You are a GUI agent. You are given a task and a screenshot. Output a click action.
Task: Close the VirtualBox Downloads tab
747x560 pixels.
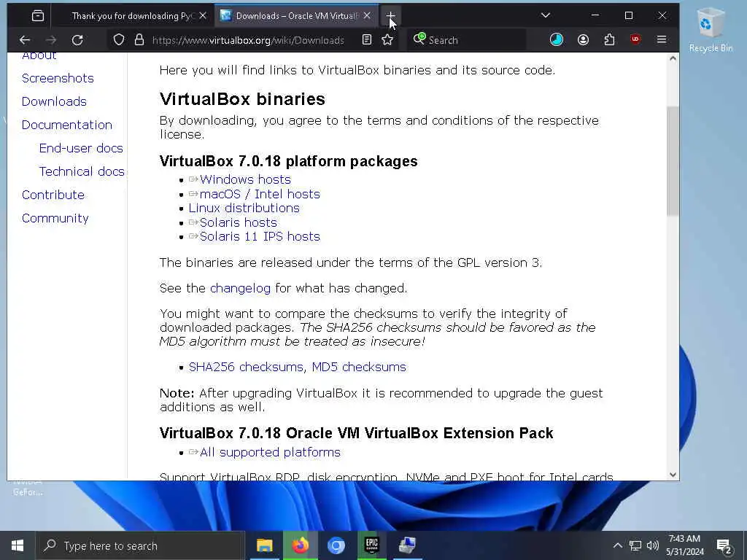click(367, 16)
